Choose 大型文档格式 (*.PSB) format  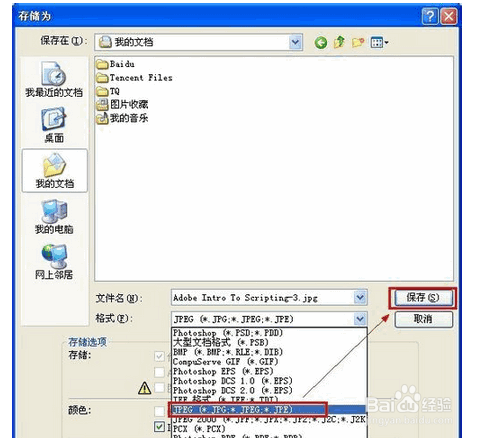[x=269, y=342]
